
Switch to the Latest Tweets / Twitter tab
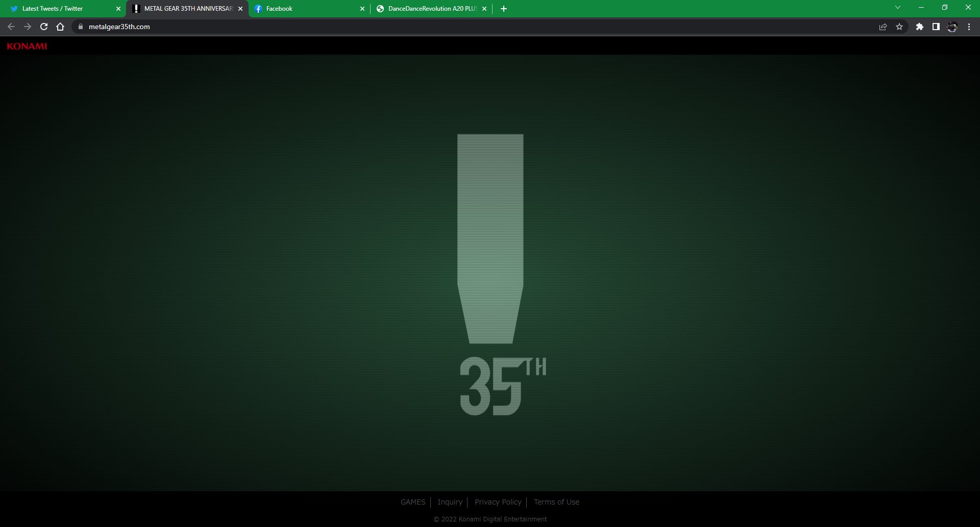[56, 9]
